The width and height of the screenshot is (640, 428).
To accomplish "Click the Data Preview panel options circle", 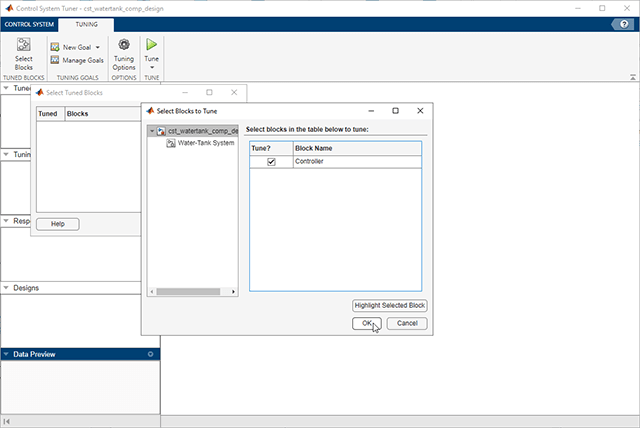I will 150,354.
